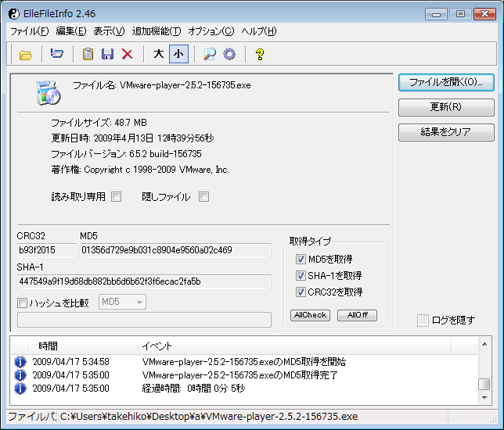Image resolution: width=504 pixels, height=430 pixels.
Task: Click log scrollbar down arrow
Action: point(484,398)
